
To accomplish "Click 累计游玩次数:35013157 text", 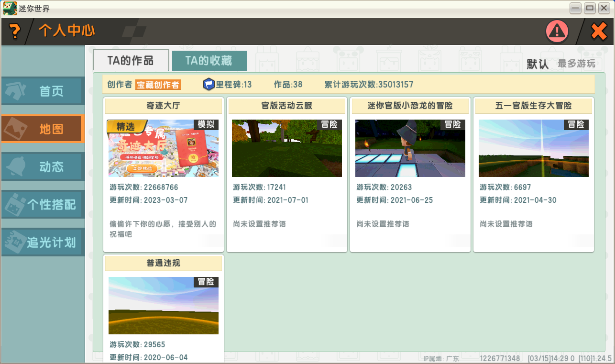I will (369, 85).
